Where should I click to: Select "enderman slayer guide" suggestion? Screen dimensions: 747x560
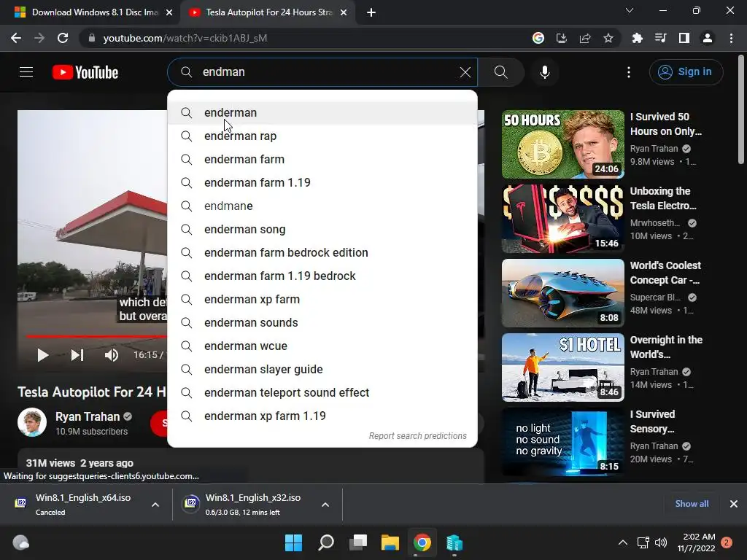pyautogui.click(x=322, y=370)
